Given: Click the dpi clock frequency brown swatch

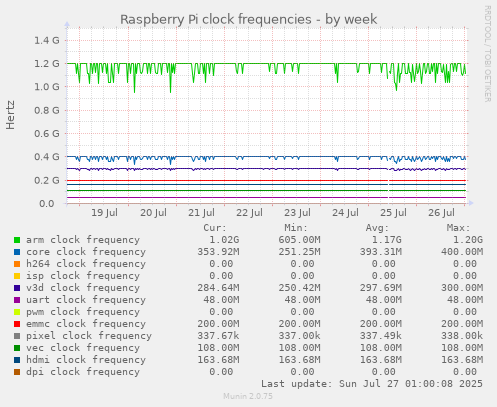Looking at the screenshot, I should coord(17,372).
